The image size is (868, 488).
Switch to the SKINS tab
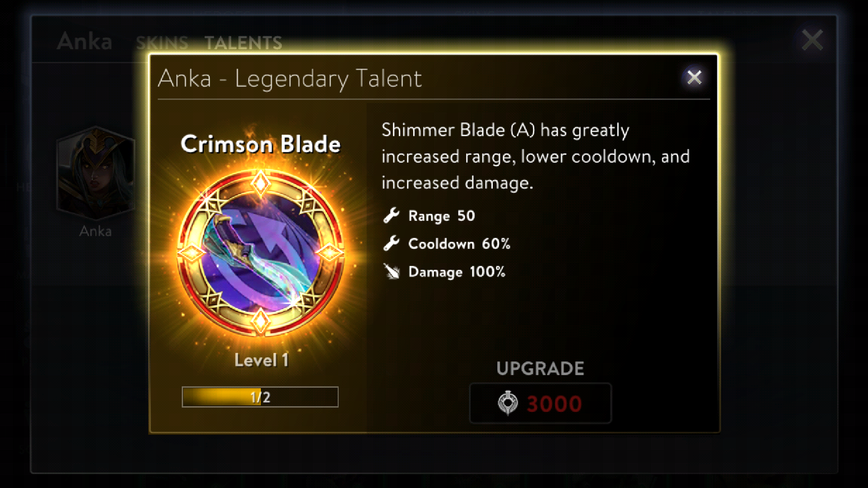tap(162, 43)
